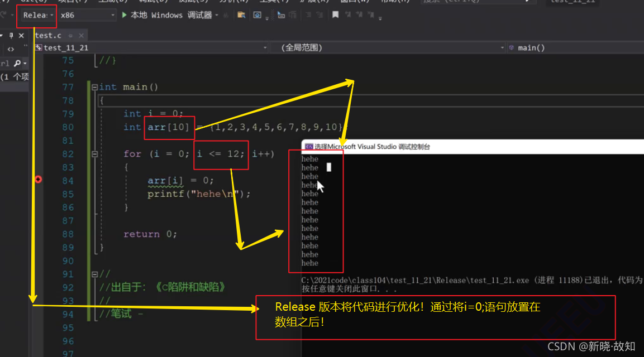Click the '(1 个项' text in the left panel
Viewport: 644px width, 357px height.
coord(15,77)
